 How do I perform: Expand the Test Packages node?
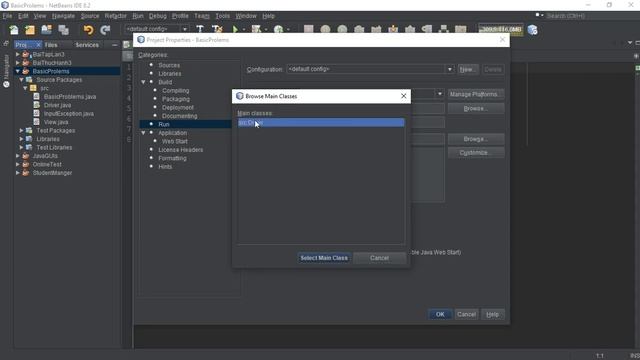click(21, 130)
